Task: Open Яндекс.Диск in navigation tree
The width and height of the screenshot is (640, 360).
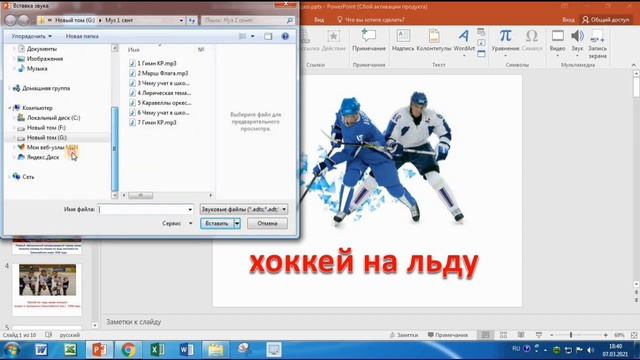Action: pyautogui.click(x=38, y=157)
